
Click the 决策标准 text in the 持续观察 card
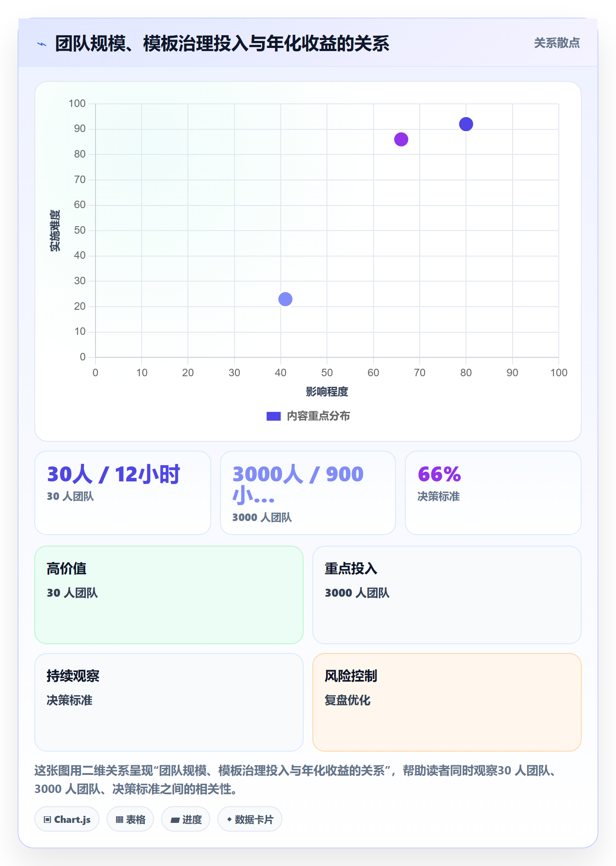[70, 700]
